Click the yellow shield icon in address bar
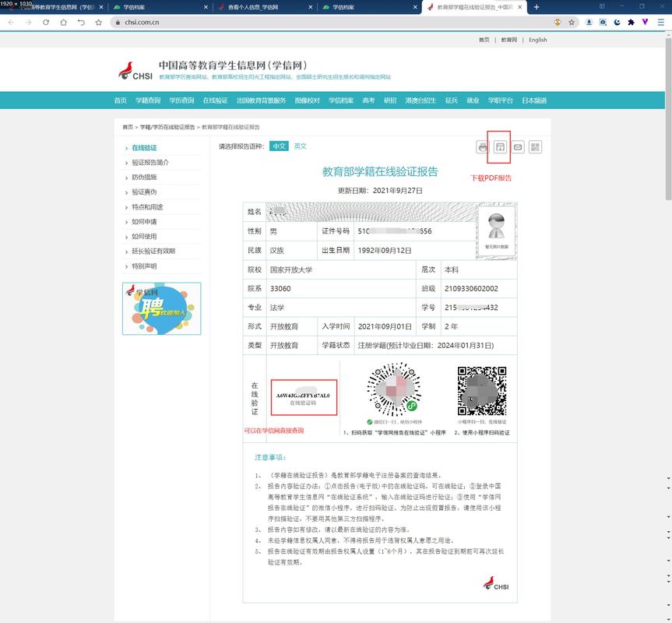Screen dimensions: 672x623 [558, 23]
